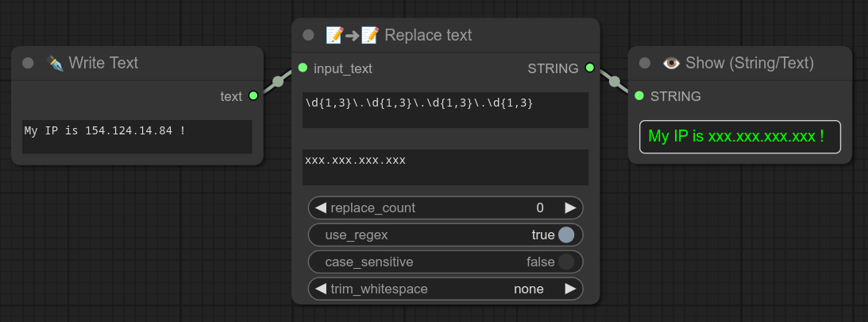Image resolution: width=868 pixels, height=322 pixels.
Task: Click the input_text input connector dot
Action: [x=303, y=68]
